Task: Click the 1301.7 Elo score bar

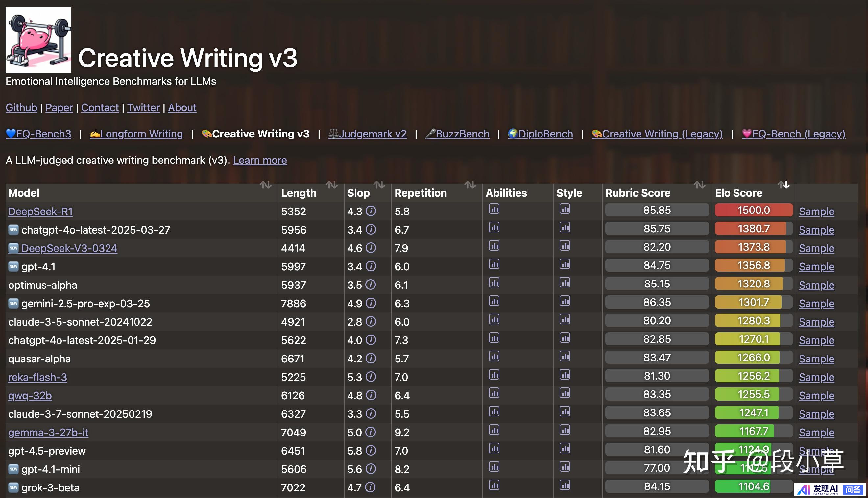Action: [754, 302]
